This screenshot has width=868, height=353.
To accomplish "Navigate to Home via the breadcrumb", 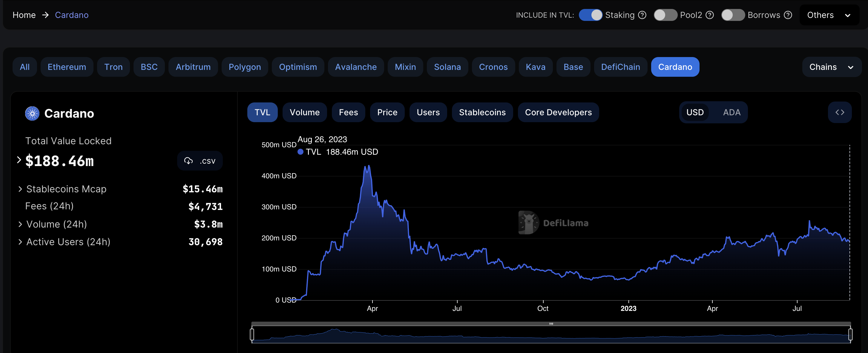I will 24,15.
